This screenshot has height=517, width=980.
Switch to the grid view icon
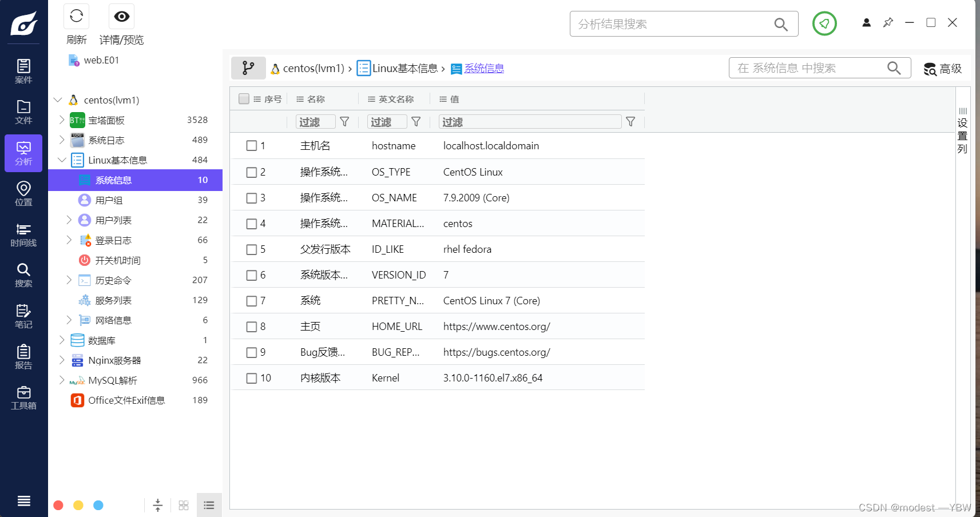[x=184, y=505]
